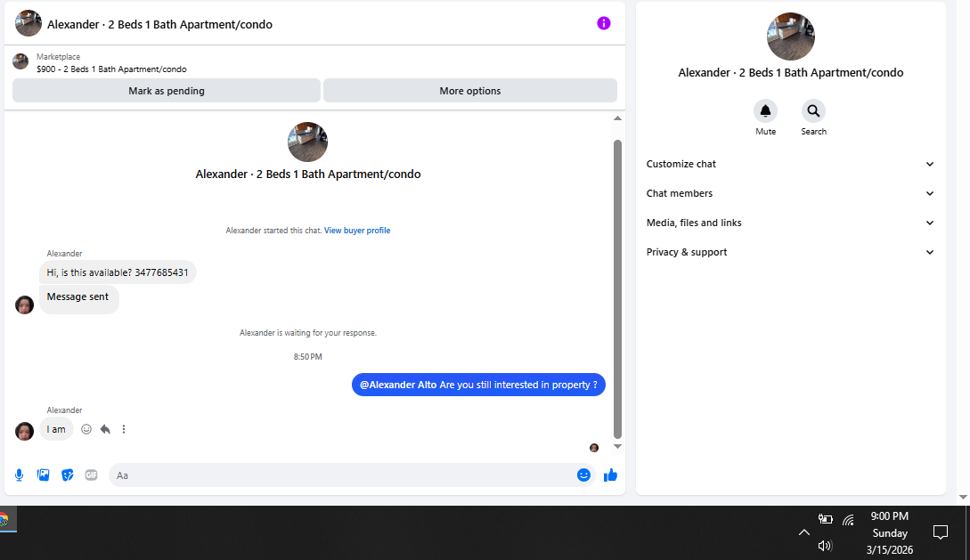Click the chat vertical scrollbar thumb
Image resolution: width=970 pixels, height=560 pixels.
pos(617,288)
